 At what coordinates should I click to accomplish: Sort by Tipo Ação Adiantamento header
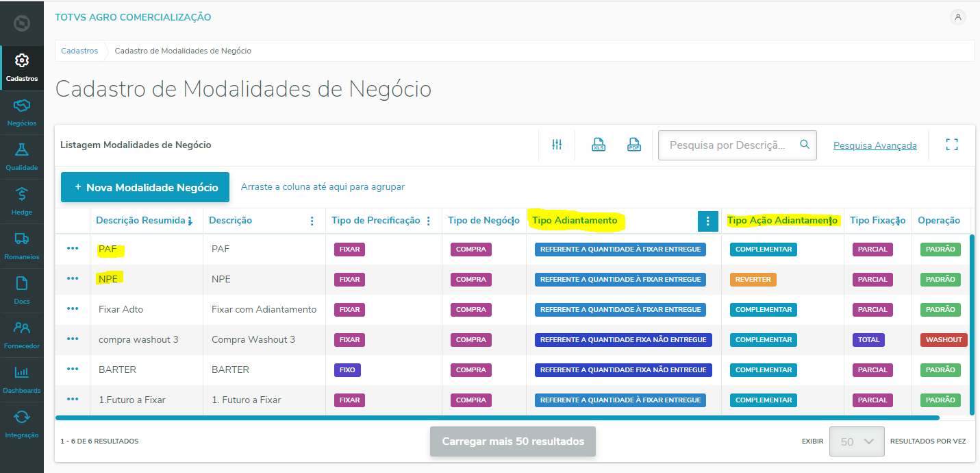point(782,220)
